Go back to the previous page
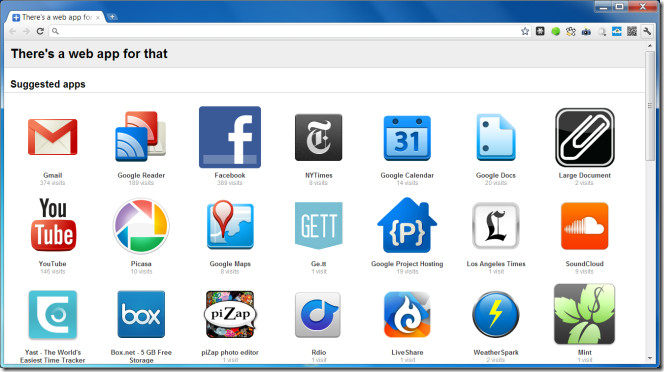 coord(13,31)
